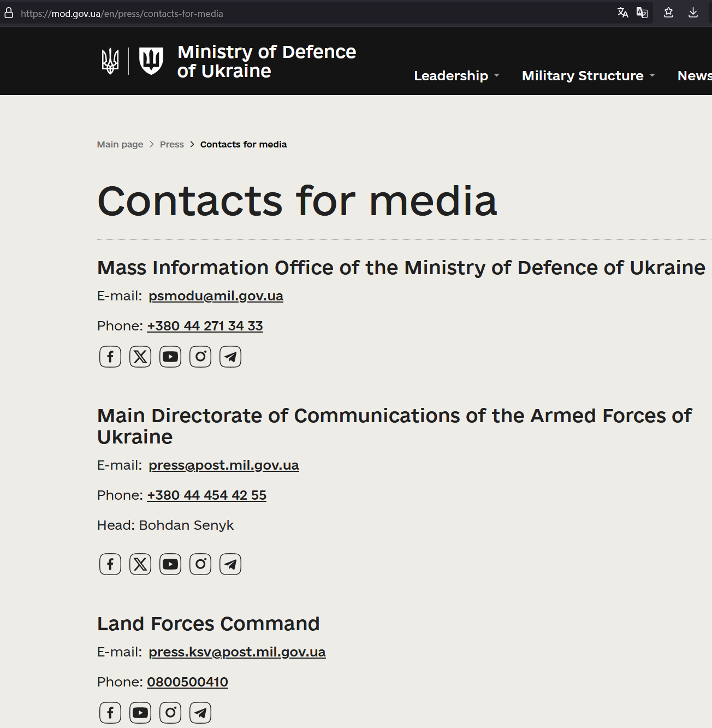Click the browser address bar URL
The image size is (712, 728).
[122, 14]
